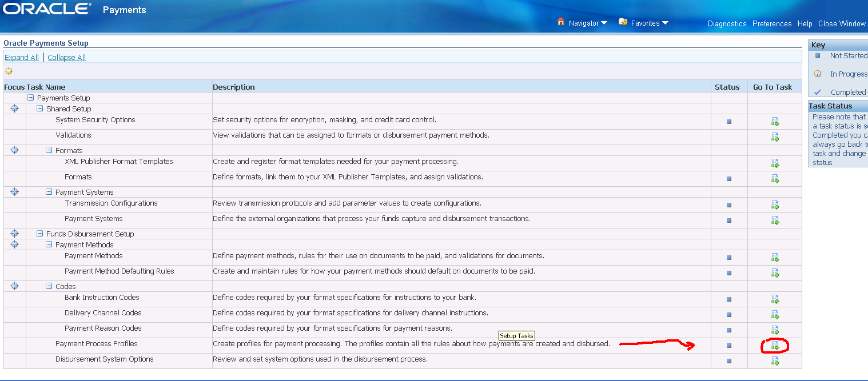Select the Payment Method Defaulting Rules task name

tap(120, 271)
